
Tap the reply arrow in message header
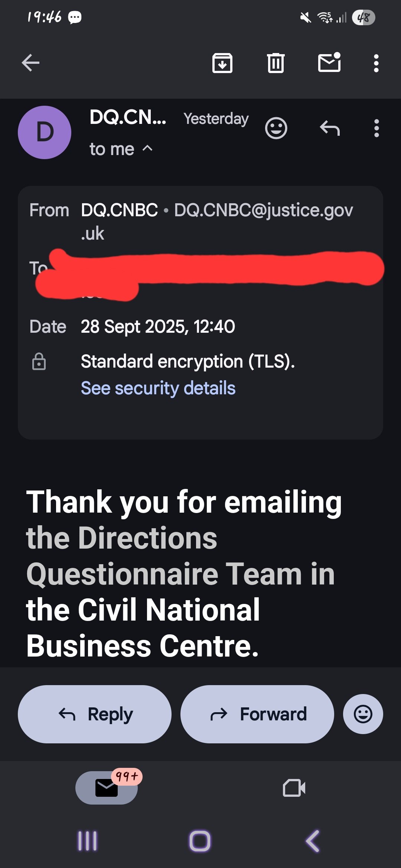click(330, 128)
